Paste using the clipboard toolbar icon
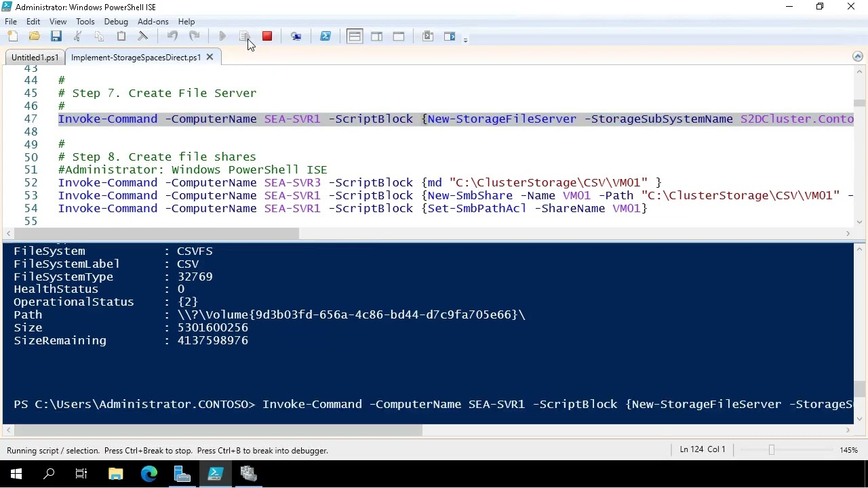Screen dimensions: 868x488 [121, 37]
